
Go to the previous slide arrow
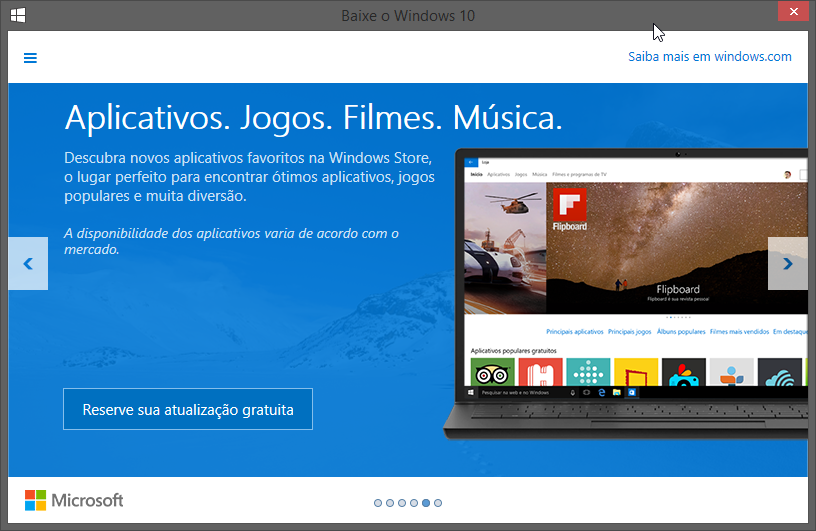28,263
